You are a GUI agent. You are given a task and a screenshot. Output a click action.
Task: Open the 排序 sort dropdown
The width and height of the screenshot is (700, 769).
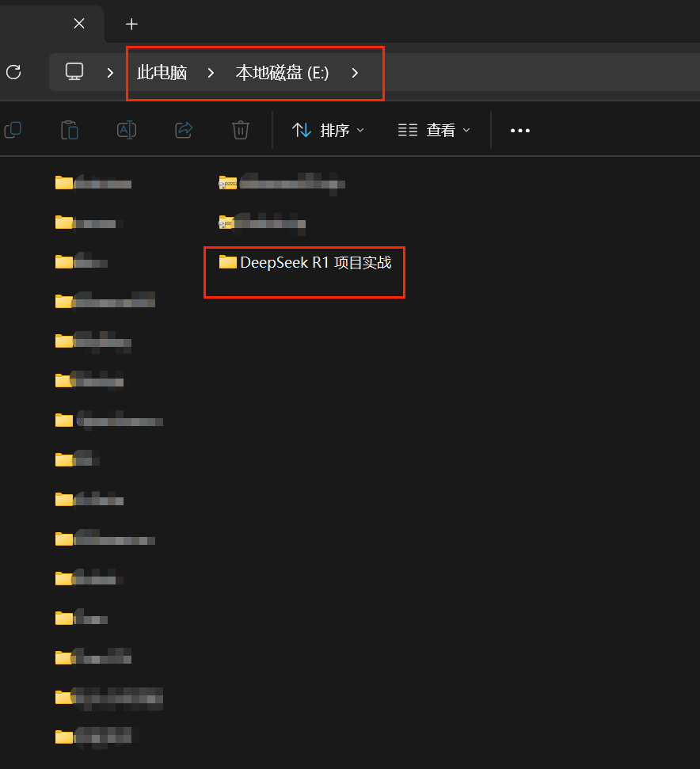[x=328, y=130]
